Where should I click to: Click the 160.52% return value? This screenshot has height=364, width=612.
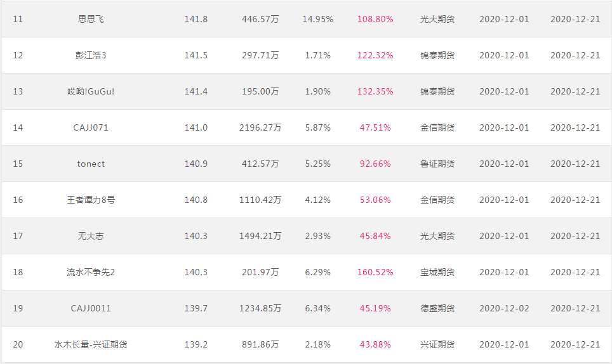pos(375,273)
